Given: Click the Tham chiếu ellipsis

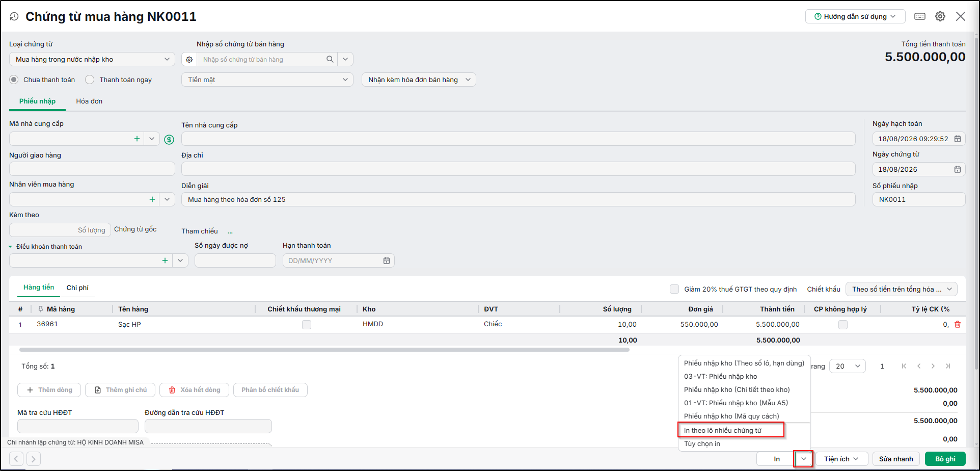Looking at the screenshot, I should click(230, 232).
